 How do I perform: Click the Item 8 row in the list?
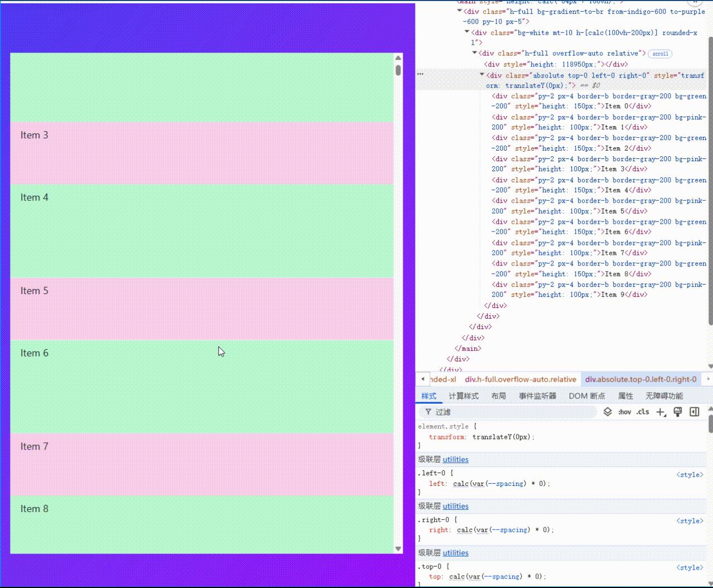(201, 525)
